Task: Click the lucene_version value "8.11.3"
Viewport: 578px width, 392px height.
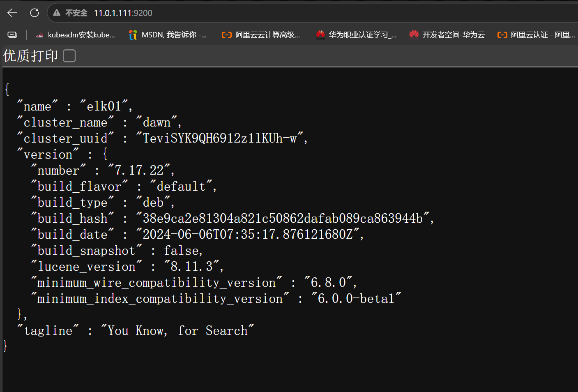Action: [x=191, y=267]
